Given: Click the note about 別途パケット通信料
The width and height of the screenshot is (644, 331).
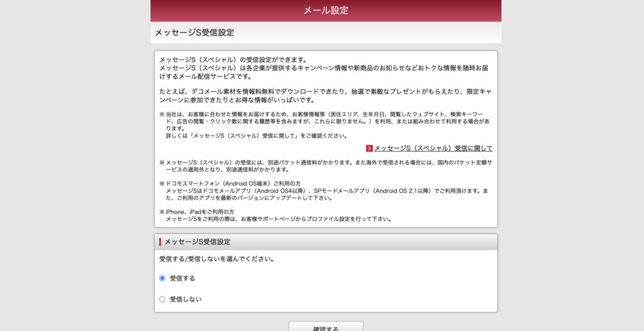Looking at the screenshot, I should tap(326, 166).
